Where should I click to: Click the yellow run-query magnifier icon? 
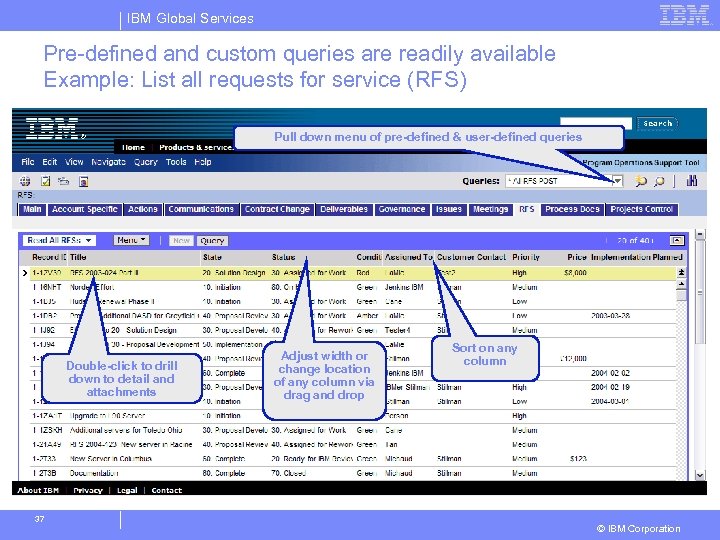tap(641, 181)
